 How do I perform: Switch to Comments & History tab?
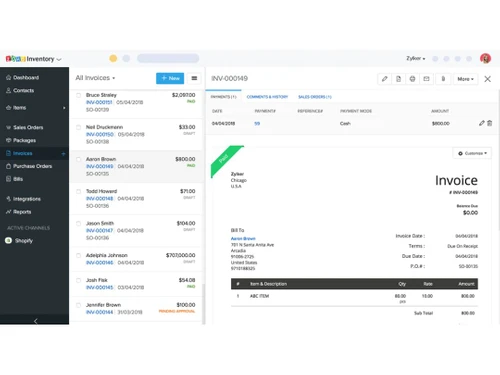pyautogui.click(x=267, y=97)
